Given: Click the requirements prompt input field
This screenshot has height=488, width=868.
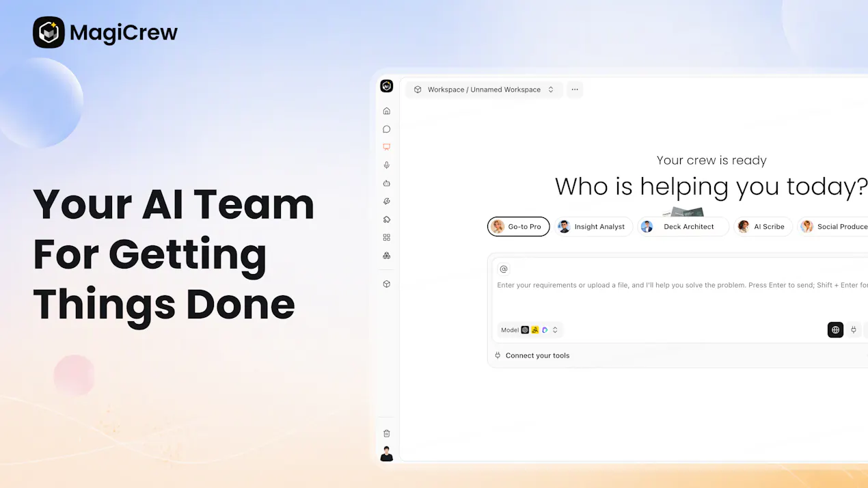Looking at the screenshot, I should click(x=682, y=285).
